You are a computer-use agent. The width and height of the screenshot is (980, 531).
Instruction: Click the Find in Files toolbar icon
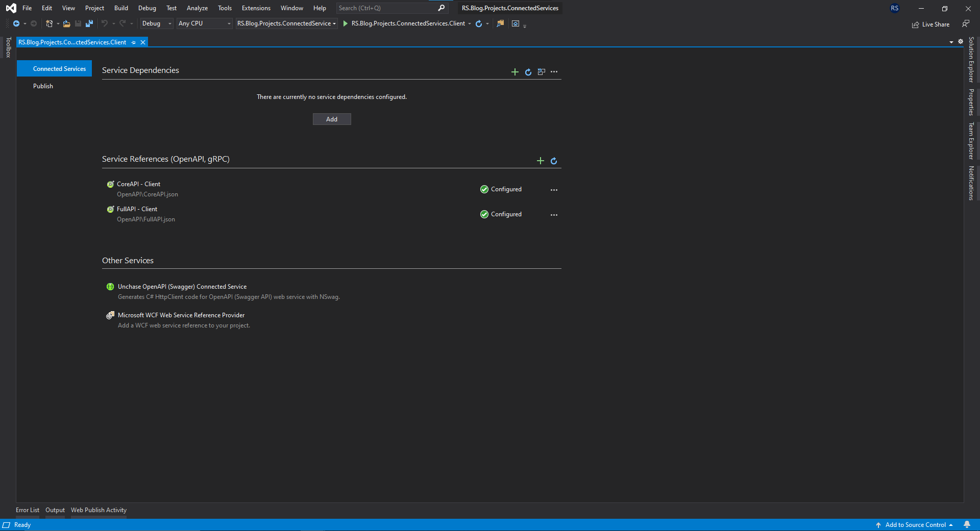pyautogui.click(x=500, y=23)
